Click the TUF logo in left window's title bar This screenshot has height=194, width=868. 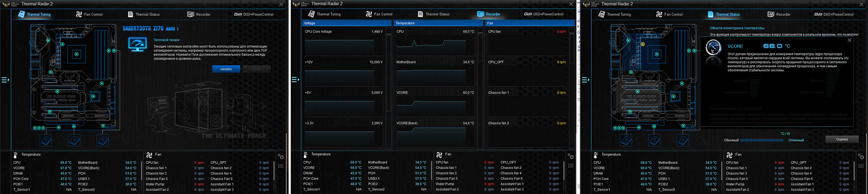tap(6, 4)
